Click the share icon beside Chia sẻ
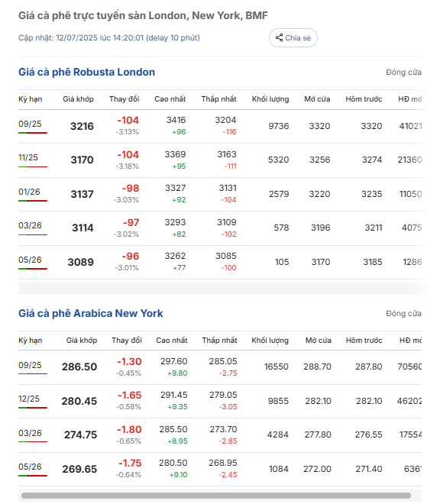This screenshot has width=440, height=504. (x=279, y=38)
